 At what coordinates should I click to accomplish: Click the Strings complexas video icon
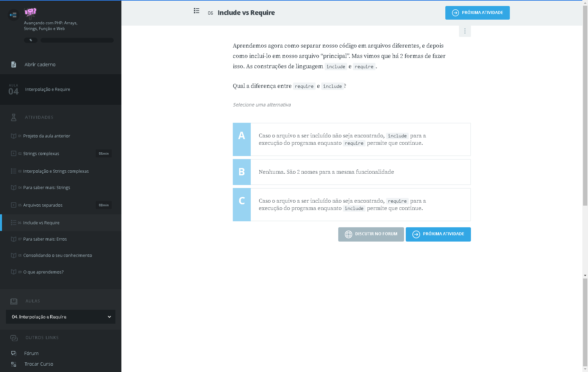tap(14, 153)
